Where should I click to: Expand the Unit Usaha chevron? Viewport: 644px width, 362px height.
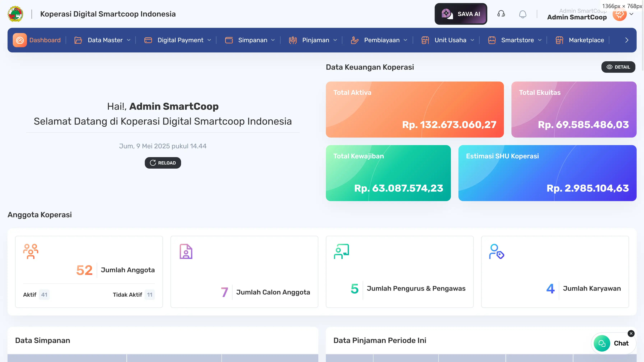tap(472, 40)
